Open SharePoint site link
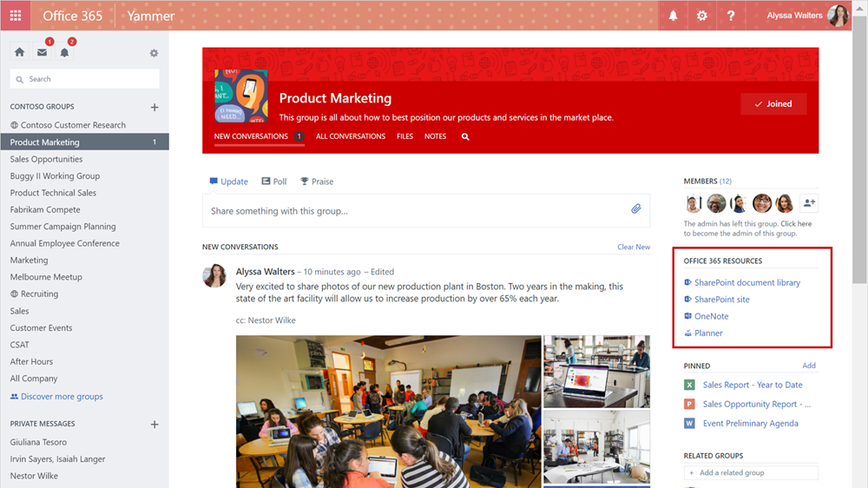This screenshot has width=868, height=488. (x=722, y=299)
